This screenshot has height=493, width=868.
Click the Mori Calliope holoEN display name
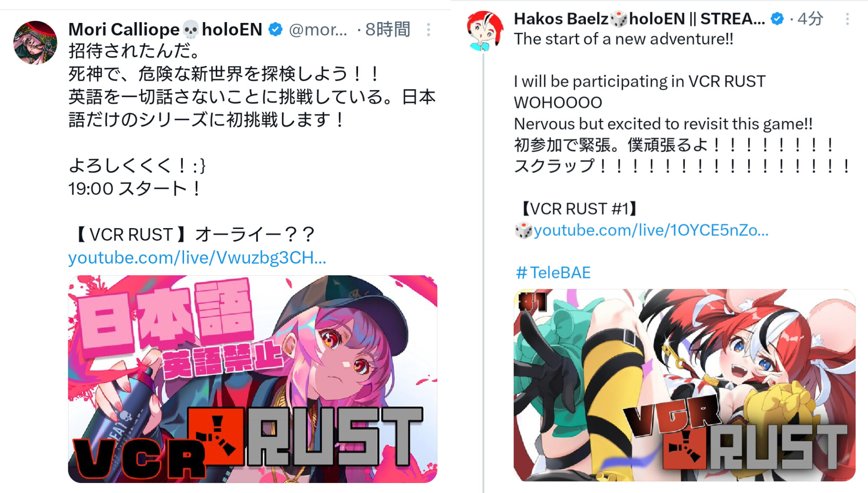pyautogui.click(x=165, y=29)
